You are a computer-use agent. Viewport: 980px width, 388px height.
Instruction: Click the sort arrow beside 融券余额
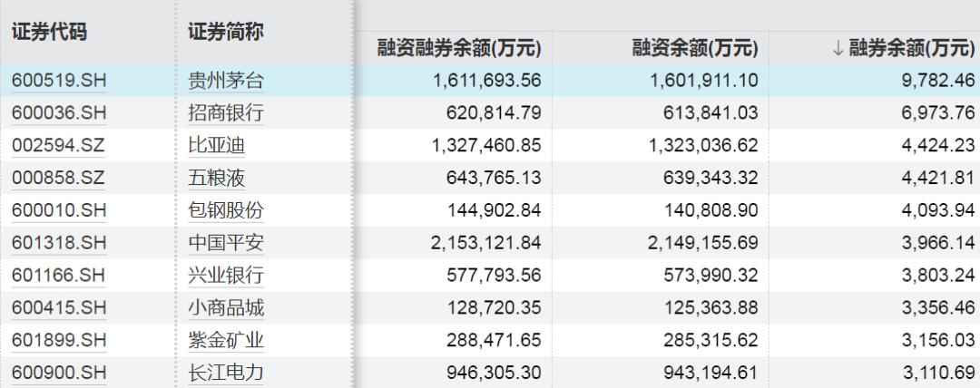838,49
